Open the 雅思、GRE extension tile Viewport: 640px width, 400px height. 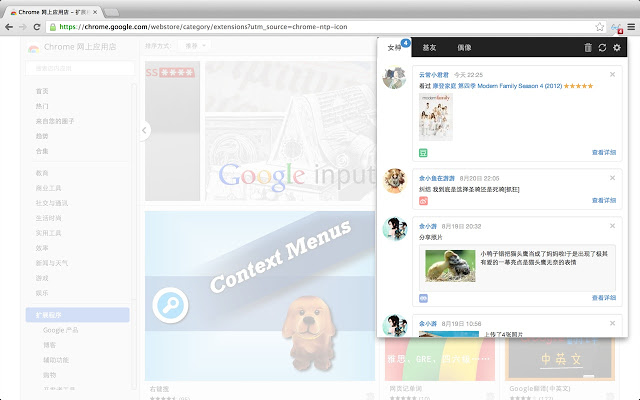tap(440, 359)
